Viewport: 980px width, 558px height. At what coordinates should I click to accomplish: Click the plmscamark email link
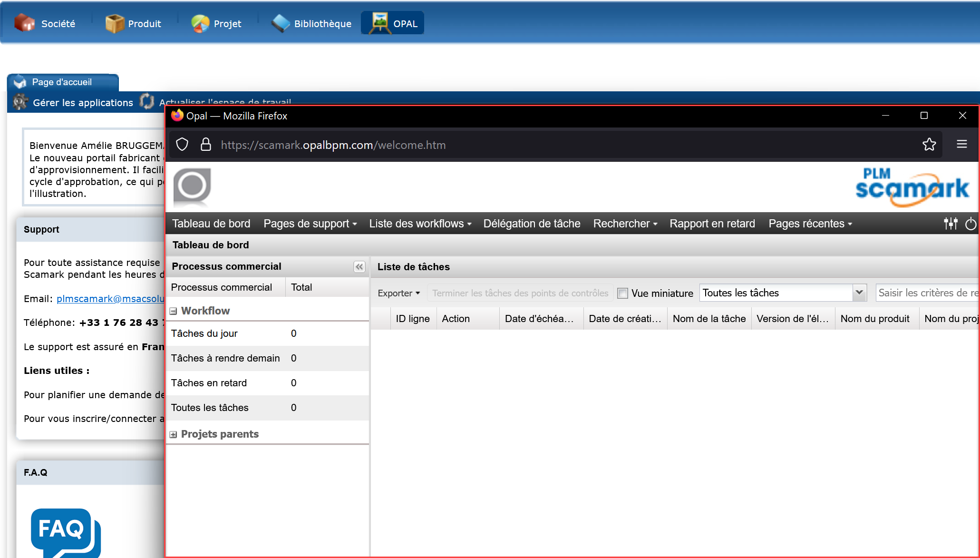coord(110,299)
